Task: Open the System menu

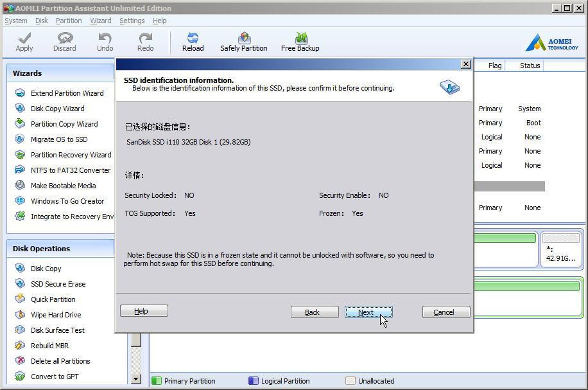Action: [x=16, y=21]
